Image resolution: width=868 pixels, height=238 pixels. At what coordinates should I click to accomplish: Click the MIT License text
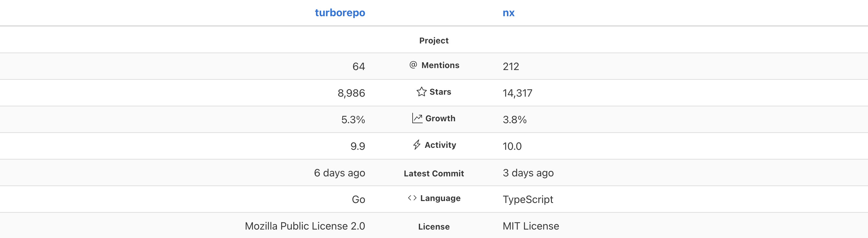click(x=531, y=226)
